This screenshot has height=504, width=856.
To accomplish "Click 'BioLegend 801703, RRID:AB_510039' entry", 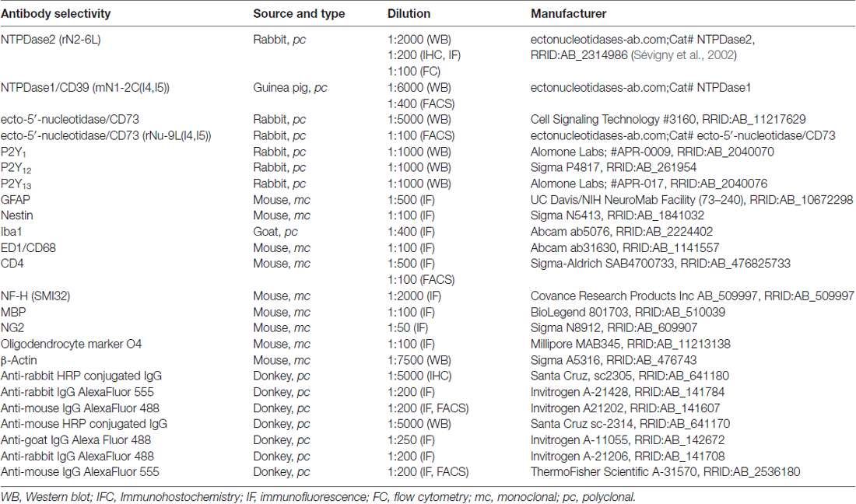I will pos(628,312).
